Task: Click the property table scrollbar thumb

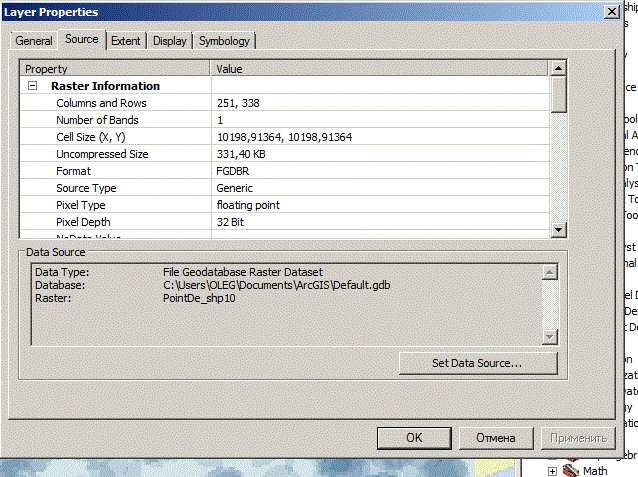Action: (x=558, y=94)
